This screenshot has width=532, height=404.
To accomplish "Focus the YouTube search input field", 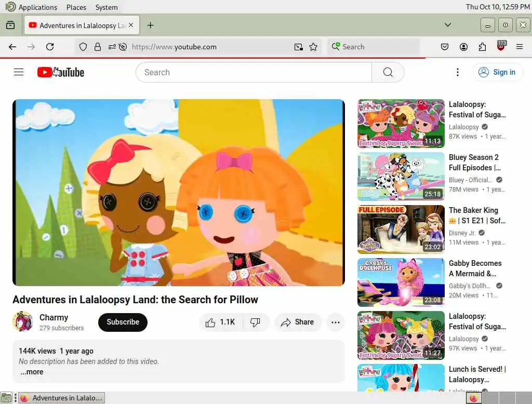I will [x=254, y=72].
